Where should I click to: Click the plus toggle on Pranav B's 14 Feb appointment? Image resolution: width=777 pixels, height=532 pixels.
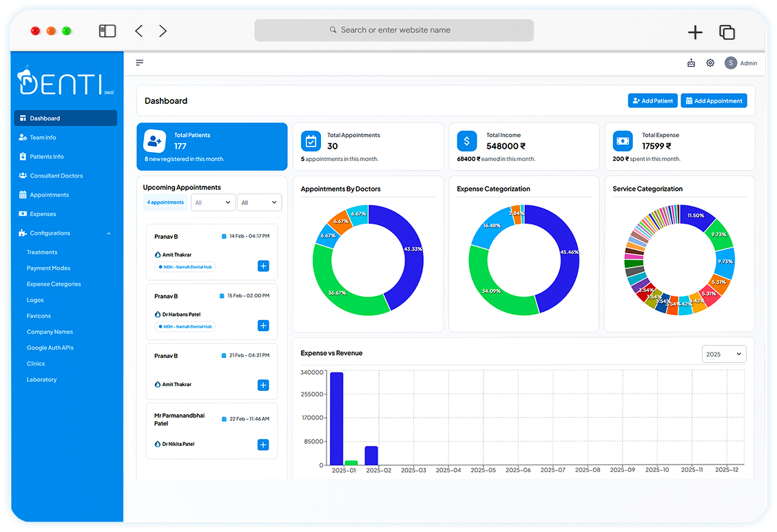point(263,265)
